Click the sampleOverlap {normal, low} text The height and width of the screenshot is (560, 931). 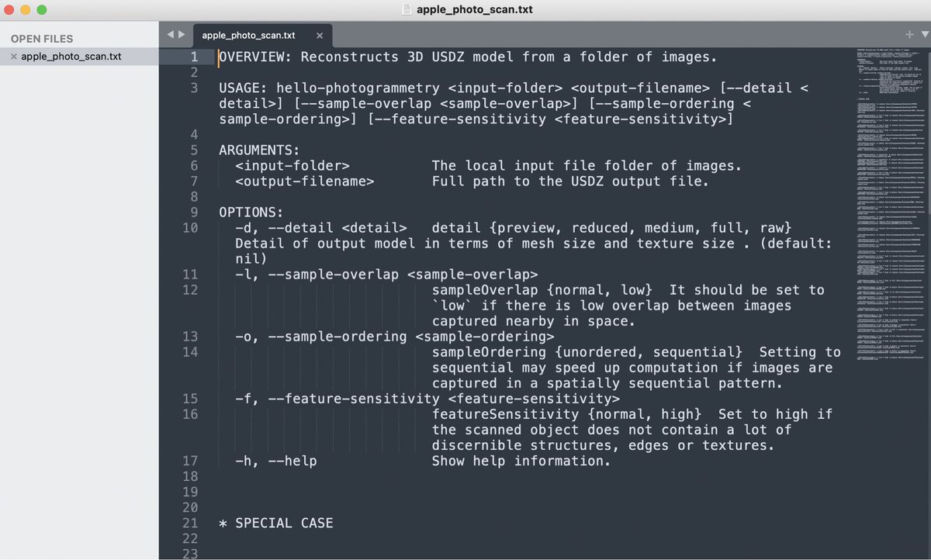tap(542, 289)
